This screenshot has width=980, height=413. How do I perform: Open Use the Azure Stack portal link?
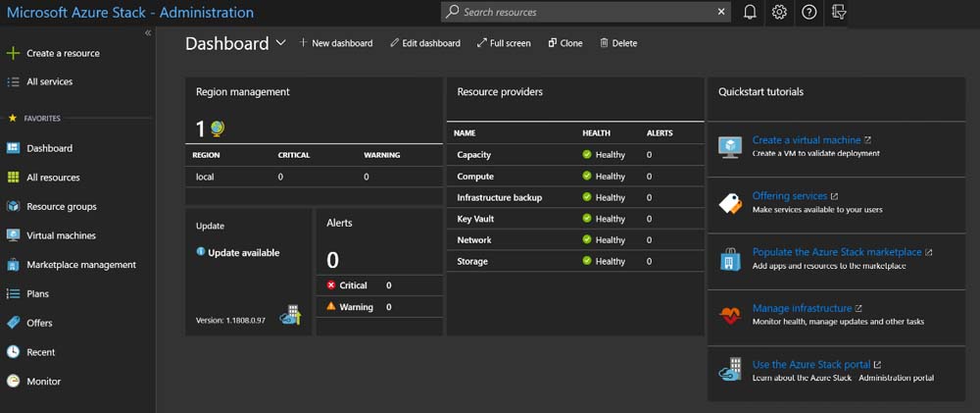[x=810, y=364]
